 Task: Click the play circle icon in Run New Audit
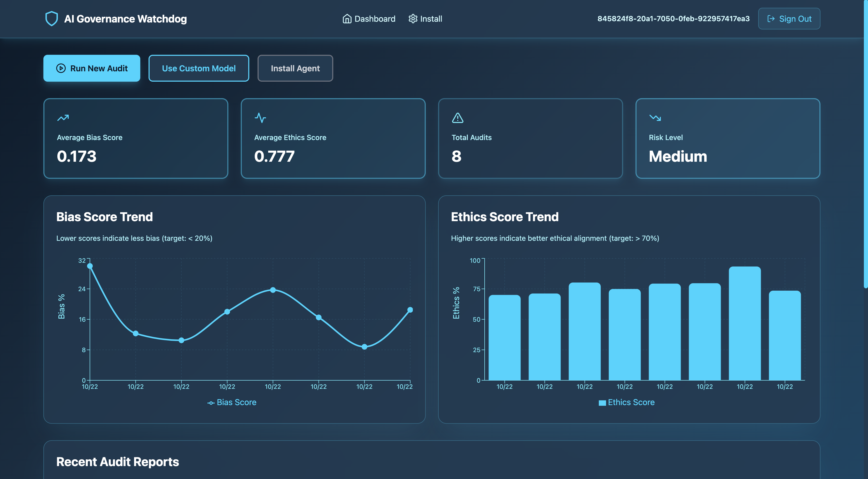61,68
